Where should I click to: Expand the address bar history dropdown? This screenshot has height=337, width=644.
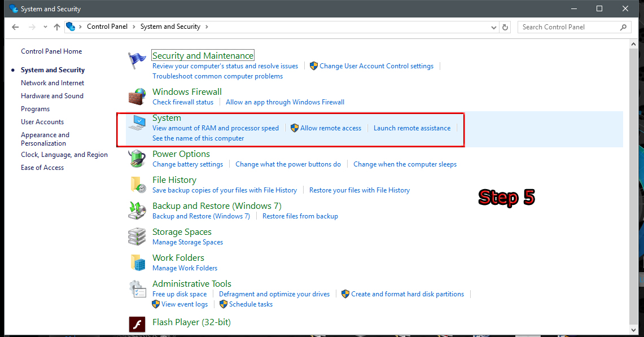(x=494, y=27)
